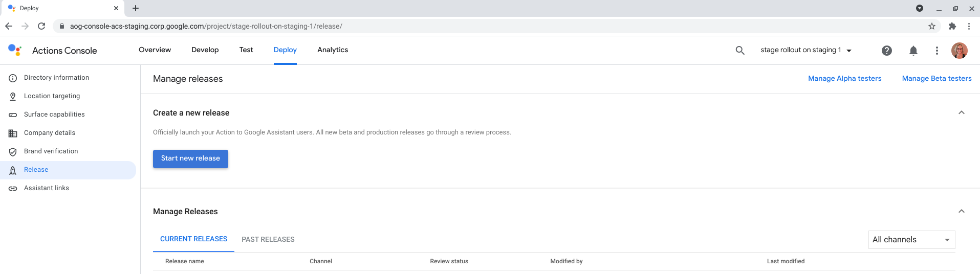Click the Actions Console logo
This screenshot has height=274, width=980.
(15, 50)
